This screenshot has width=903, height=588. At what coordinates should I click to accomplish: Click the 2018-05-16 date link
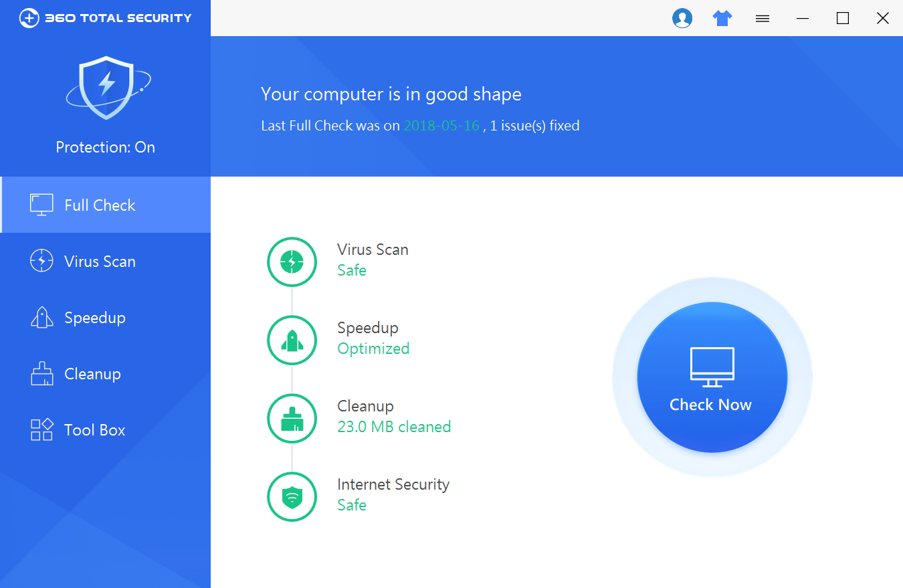(x=441, y=125)
